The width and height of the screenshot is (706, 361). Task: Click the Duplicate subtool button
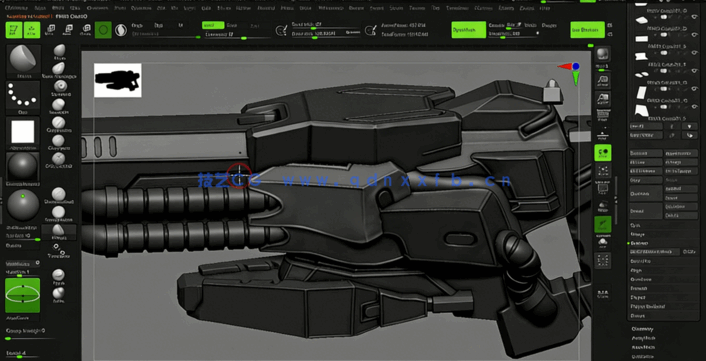tap(646, 194)
